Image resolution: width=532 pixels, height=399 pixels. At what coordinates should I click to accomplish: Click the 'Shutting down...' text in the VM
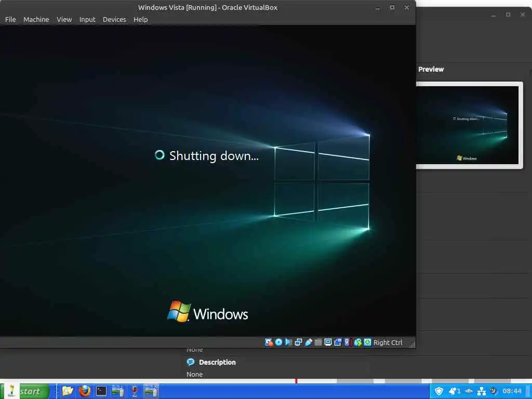214,156
